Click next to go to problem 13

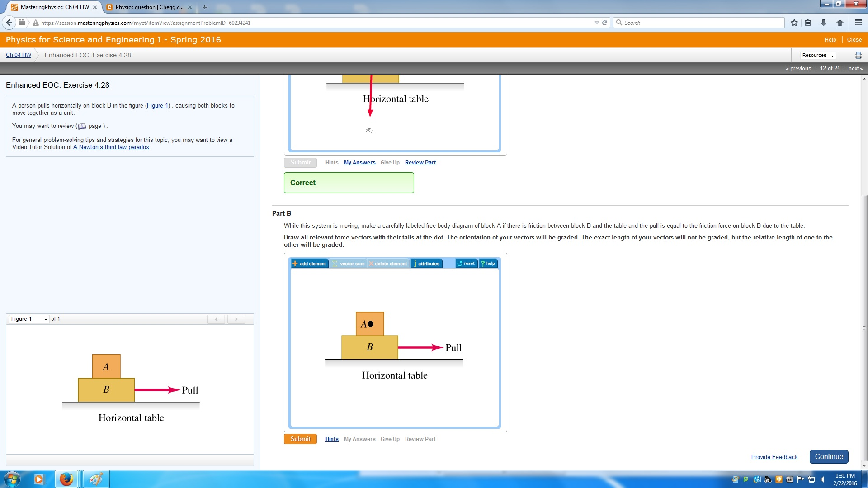pos(855,68)
